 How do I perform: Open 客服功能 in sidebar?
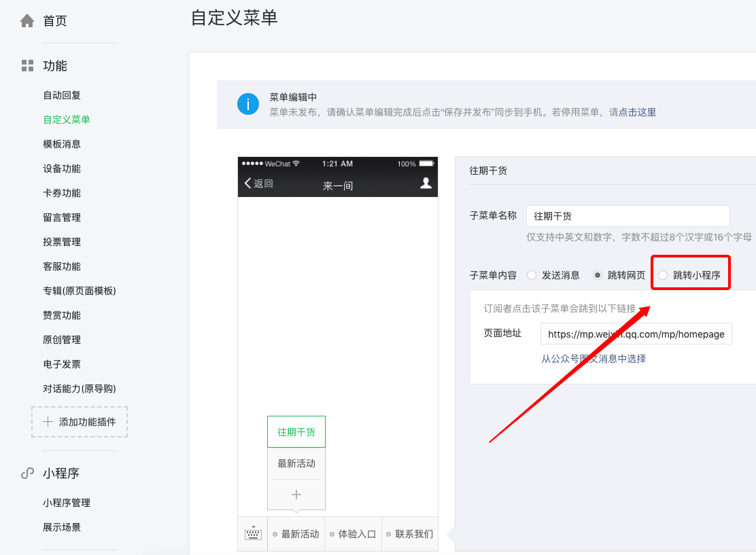62,266
